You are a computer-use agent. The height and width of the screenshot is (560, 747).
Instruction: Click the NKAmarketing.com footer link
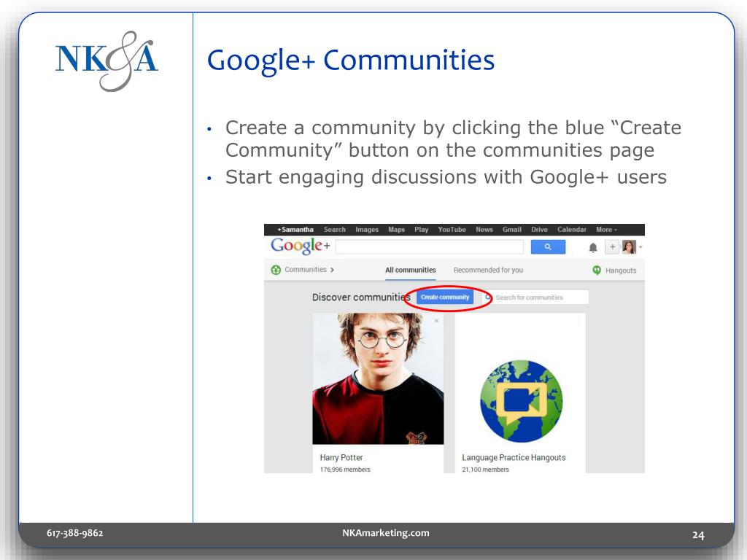(x=385, y=533)
